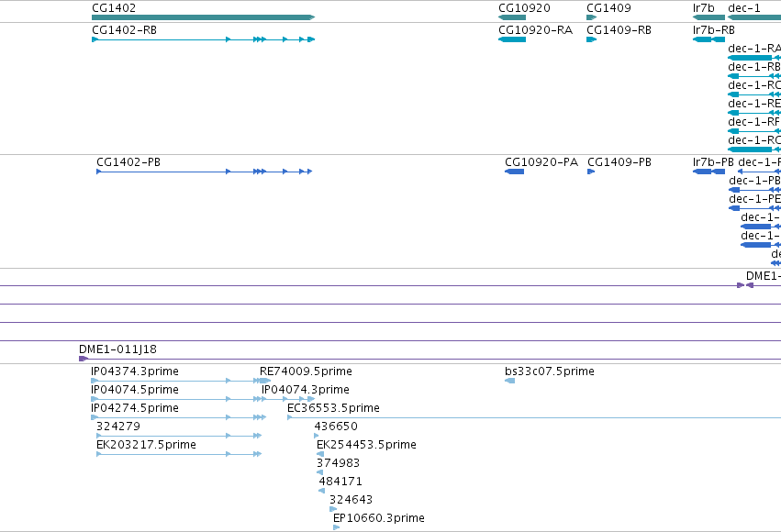This screenshot has height=532, width=781.
Task: Select EST label EK203217.5prime
Action: point(146,445)
